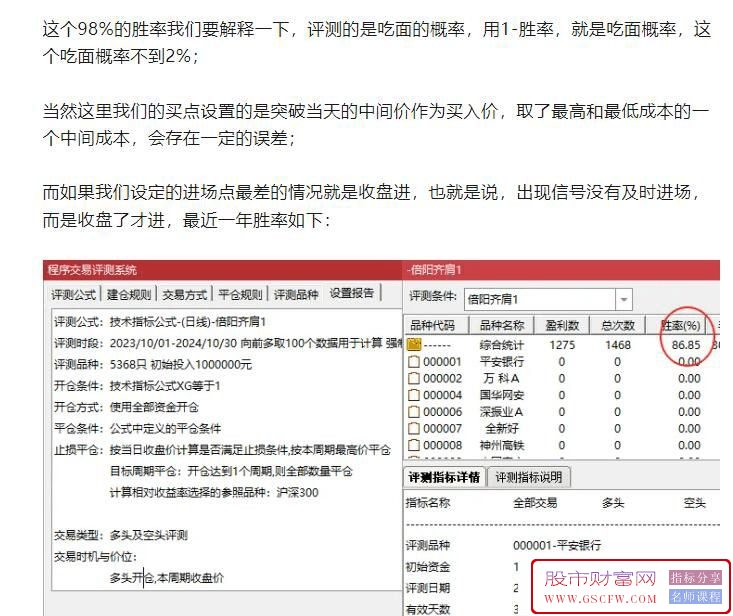Click the file icon for 000006
This screenshot has height=616, width=733.
pyautogui.click(x=414, y=412)
